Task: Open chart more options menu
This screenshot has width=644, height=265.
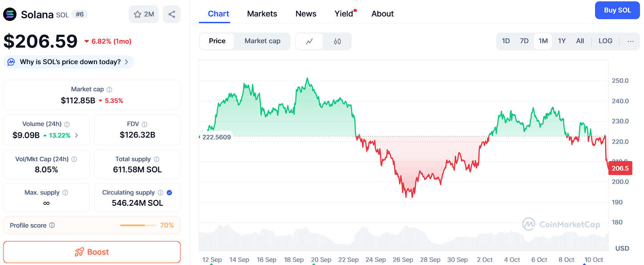Action: coord(630,41)
